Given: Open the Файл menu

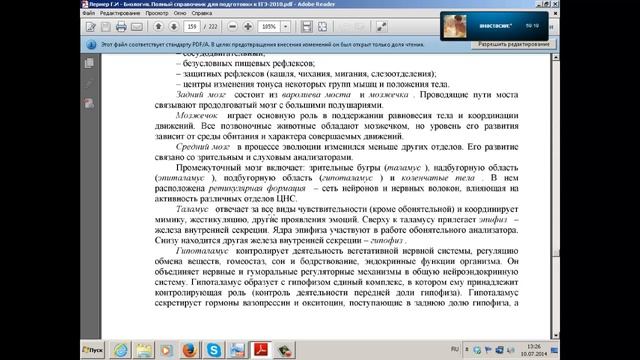Looking at the screenshot, I should (x=89, y=13).
